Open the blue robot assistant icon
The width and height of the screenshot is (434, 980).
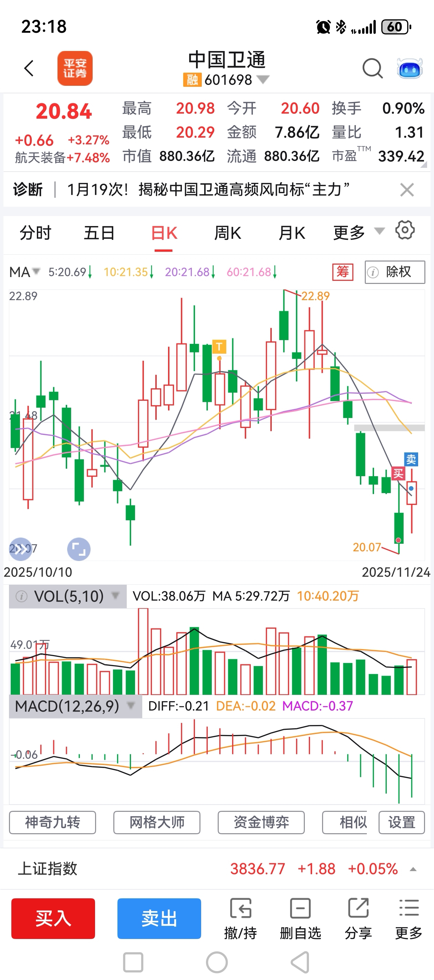pyautogui.click(x=409, y=69)
